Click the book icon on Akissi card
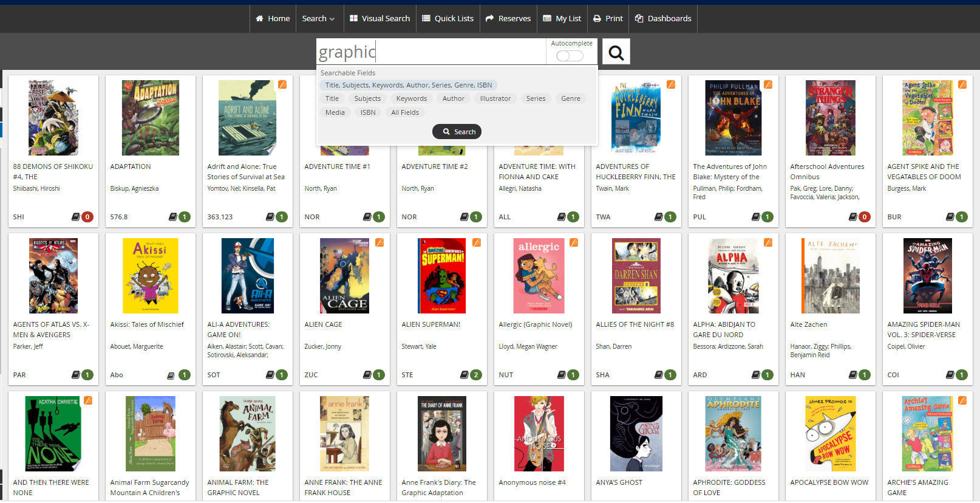The width and height of the screenshot is (980, 503). point(171,375)
